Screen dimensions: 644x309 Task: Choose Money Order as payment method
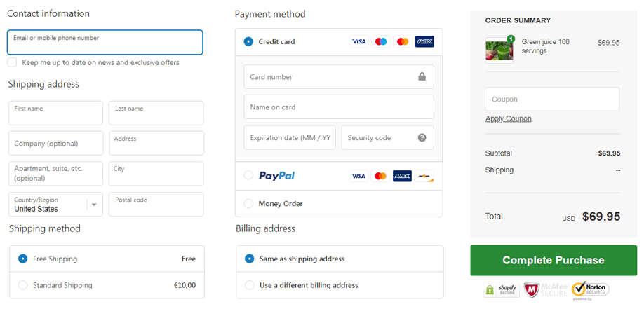[x=248, y=203]
